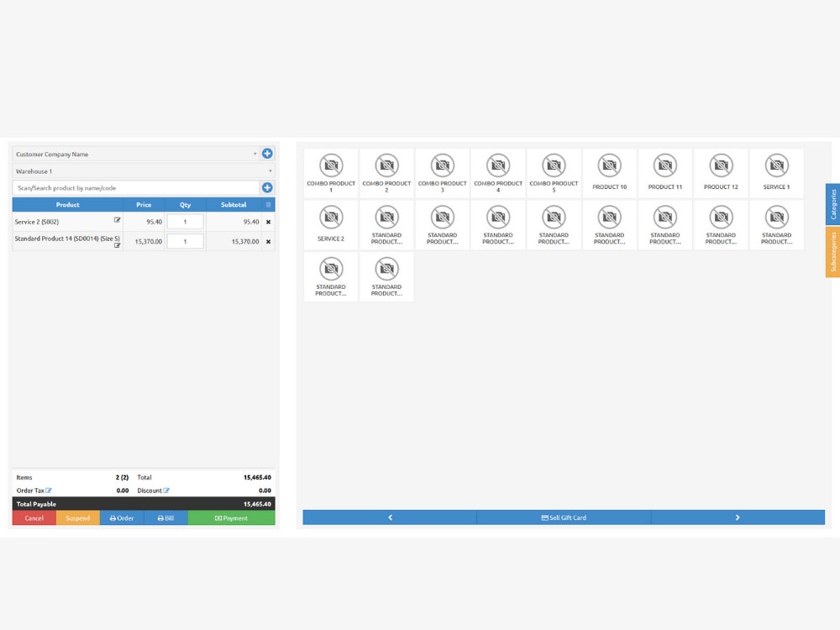840x630 pixels.
Task: Open the Customer Company Name dropdown
Action: pos(136,154)
